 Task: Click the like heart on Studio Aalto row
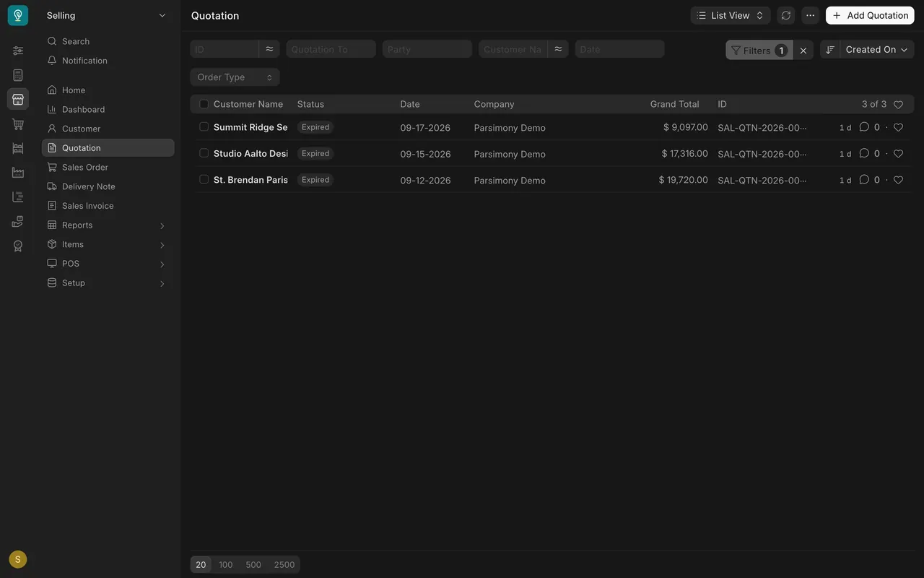(898, 153)
